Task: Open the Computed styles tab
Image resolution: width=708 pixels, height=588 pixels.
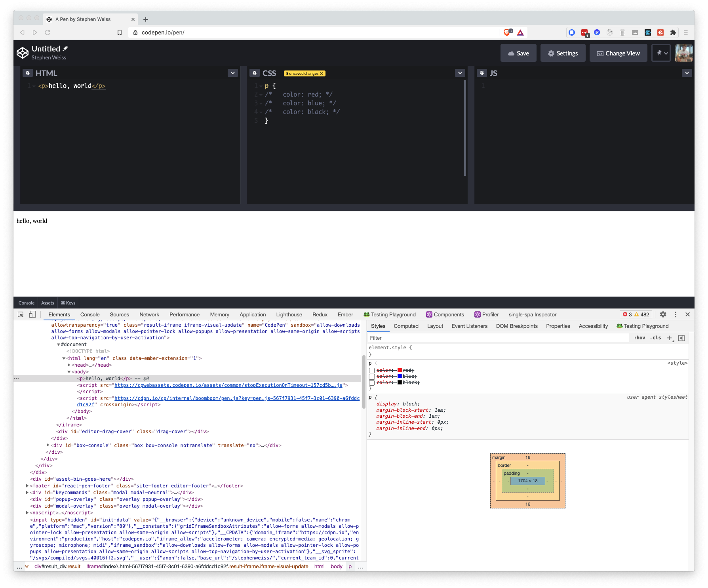Action: pyautogui.click(x=406, y=326)
